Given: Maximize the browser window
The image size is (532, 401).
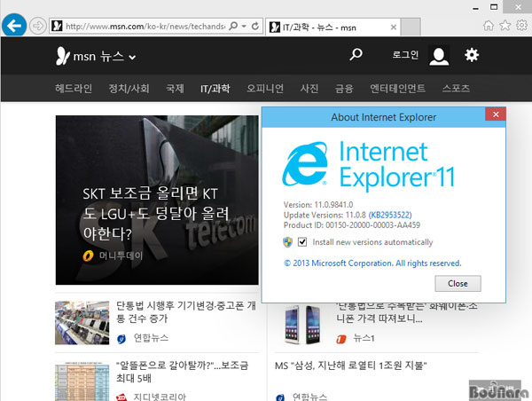Looking at the screenshot, I should pos(494,7).
